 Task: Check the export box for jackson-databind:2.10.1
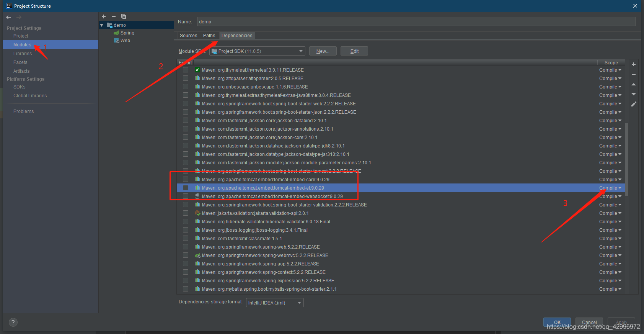[186, 121]
